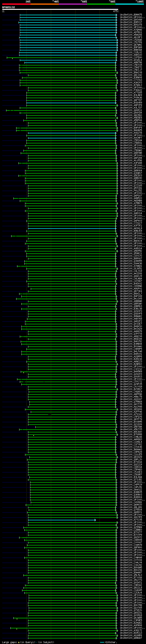146x644 pixels.
Task: Select hit label UniRef100_Q6NGD7
Action: [131, 638]
